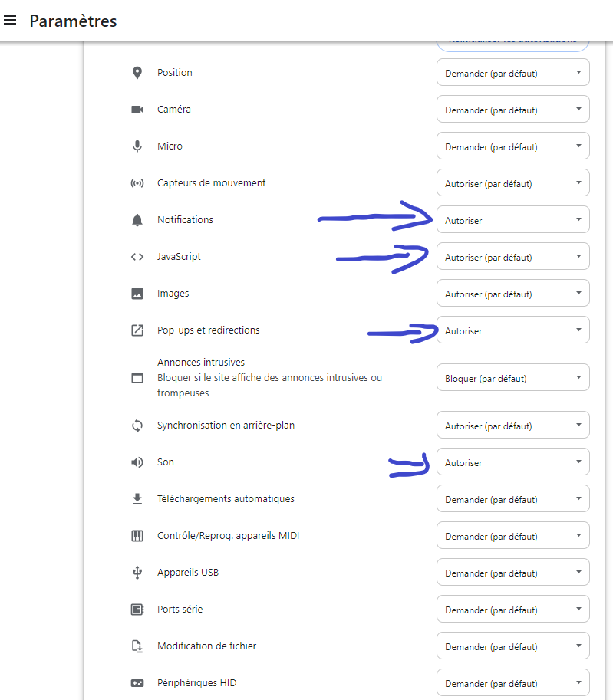Click the Paramètres page title

tap(73, 21)
